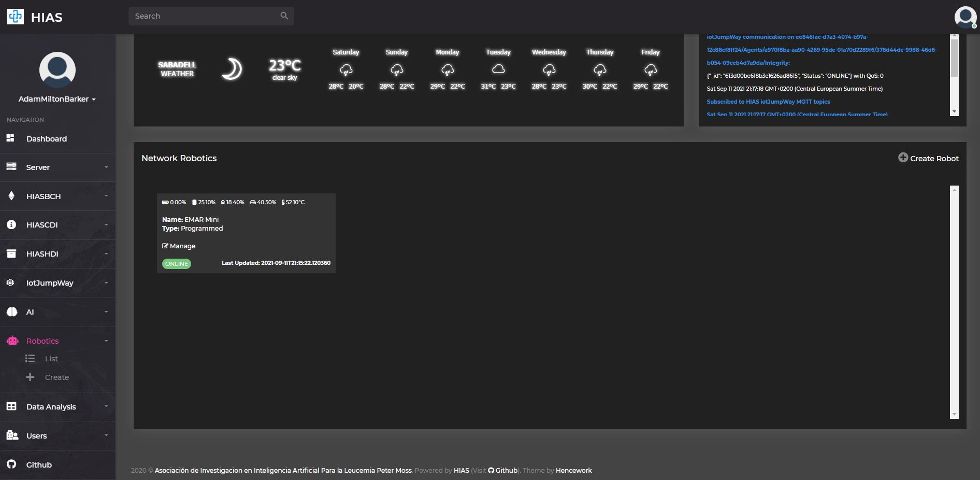Click the sidebar profile avatar picture
Viewport: 980px width, 480px height.
coord(57,70)
